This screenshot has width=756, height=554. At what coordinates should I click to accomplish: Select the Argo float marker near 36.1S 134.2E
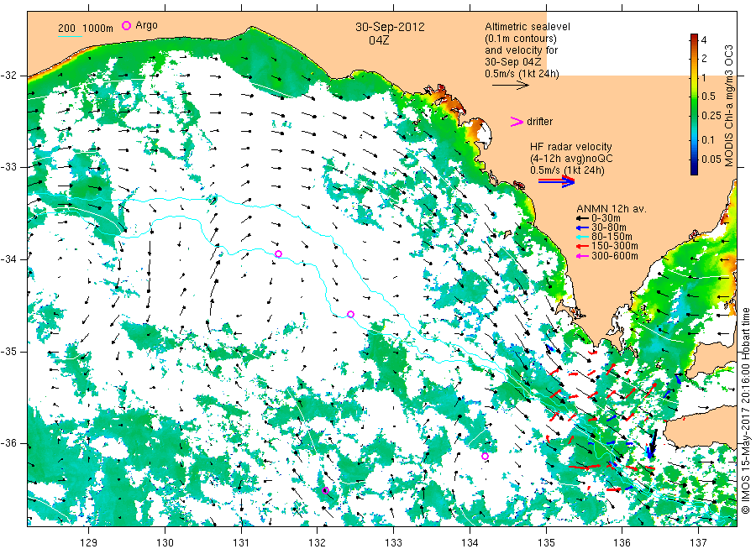[x=485, y=456]
